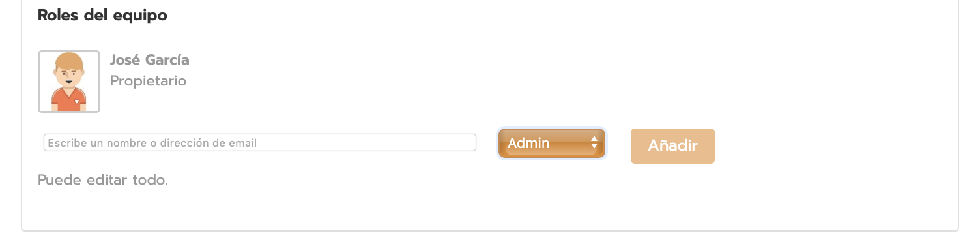Click the heart badge on avatar shirt
The width and height of the screenshot is (980, 244).
[x=77, y=101]
